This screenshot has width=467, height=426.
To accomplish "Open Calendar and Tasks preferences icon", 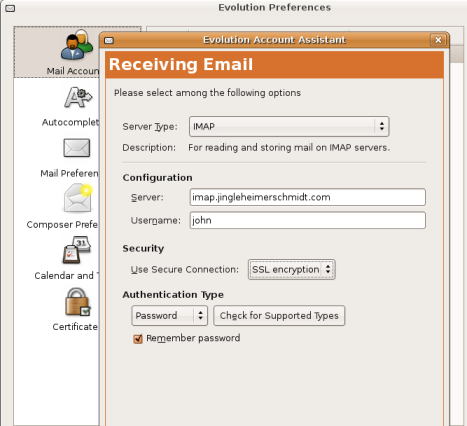I will tap(77, 250).
